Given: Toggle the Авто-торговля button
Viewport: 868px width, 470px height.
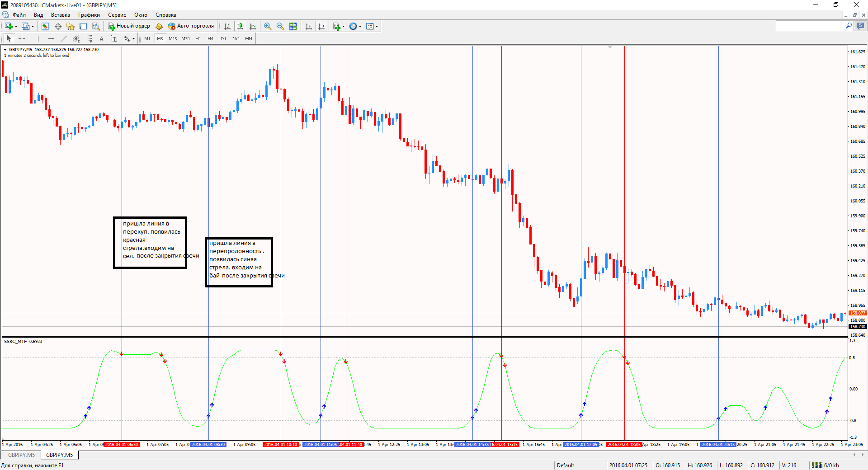Looking at the screenshot, I should [191, 26].
